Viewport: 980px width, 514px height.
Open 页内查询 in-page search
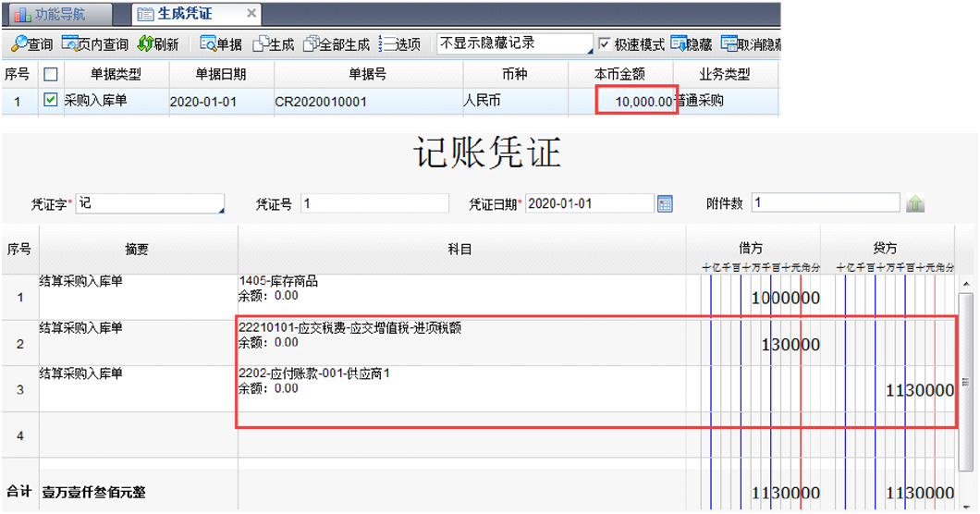click(x=94, y=43)
